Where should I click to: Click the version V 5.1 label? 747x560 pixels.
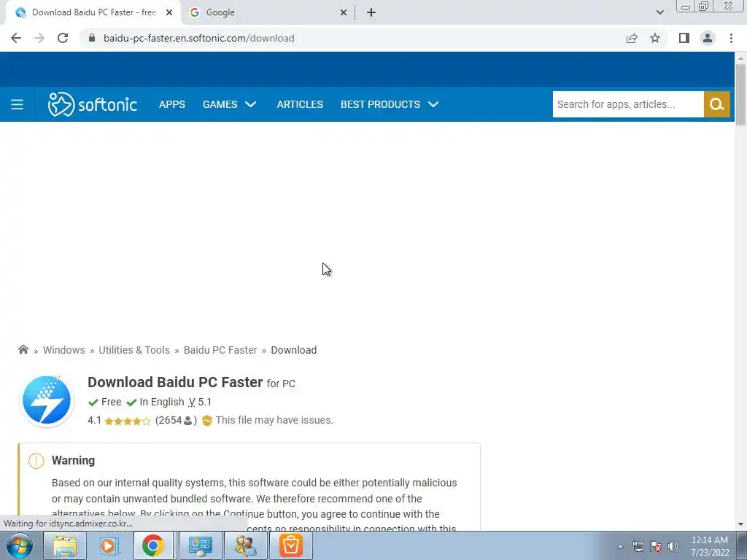[200, 402]
